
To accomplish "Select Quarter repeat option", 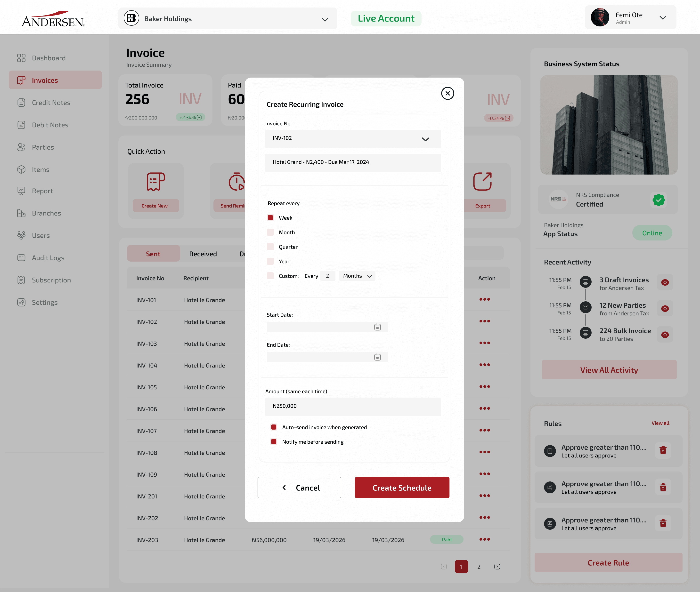I will point(270,247).
